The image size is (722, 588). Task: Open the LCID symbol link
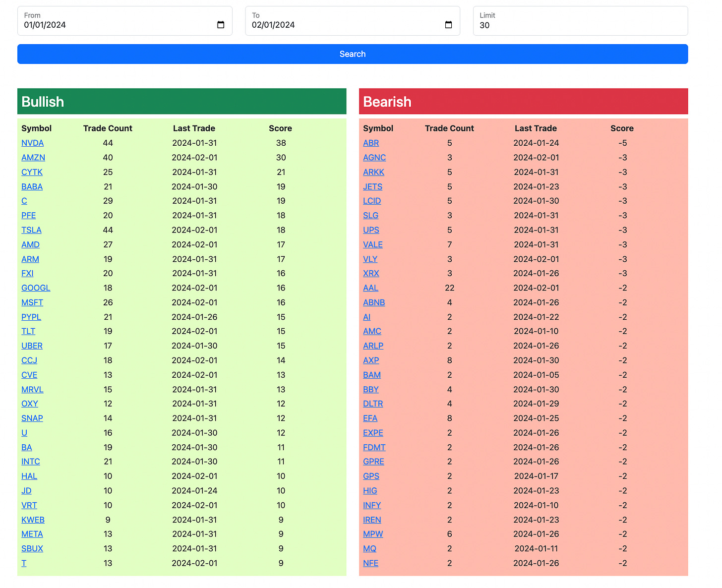tap(372, 201)
